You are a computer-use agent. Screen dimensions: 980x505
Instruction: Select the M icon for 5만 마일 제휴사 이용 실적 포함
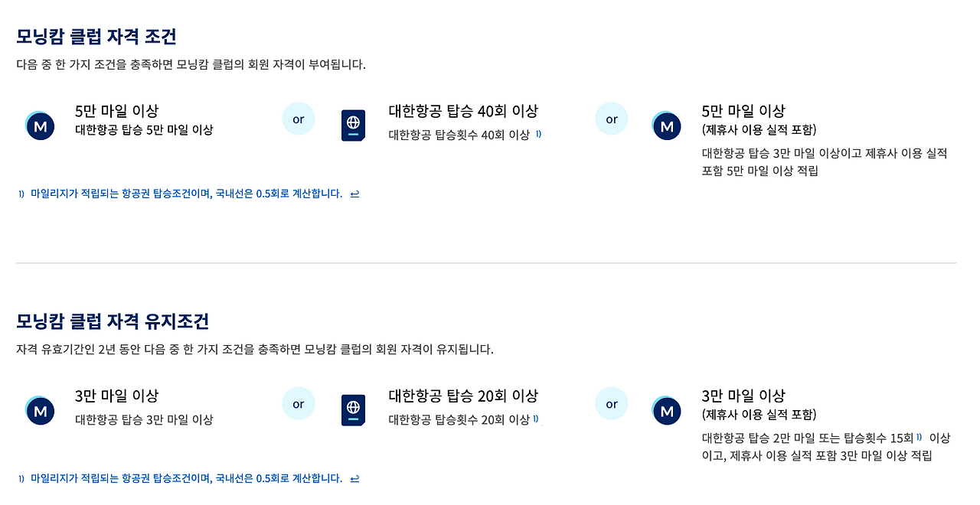point(666,125)
